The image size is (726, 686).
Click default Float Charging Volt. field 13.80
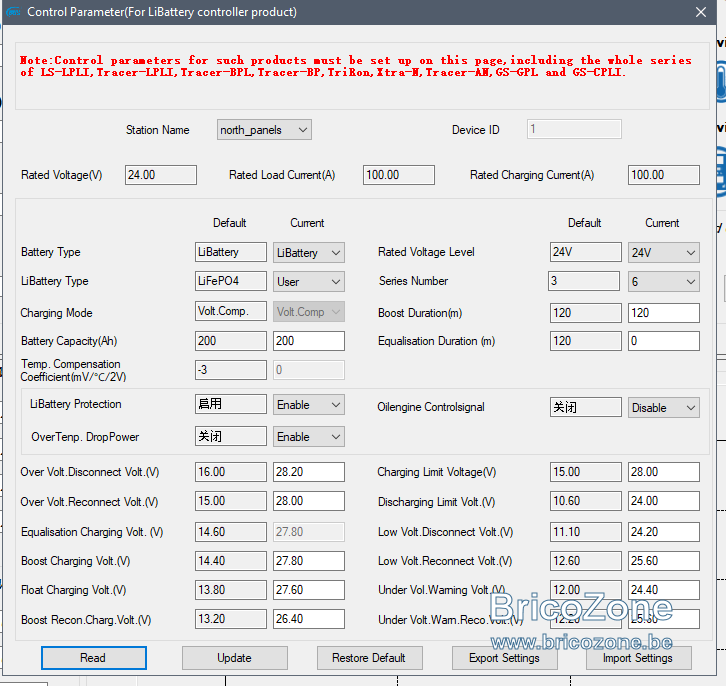231,590
